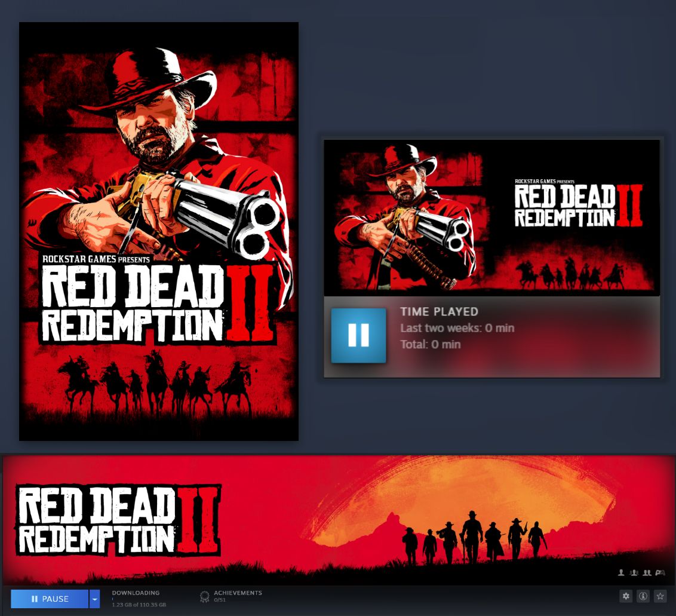Click the large pause icon on the Time Played card
The height and width of the screenshot is (616, 676).
pos(358,335)
